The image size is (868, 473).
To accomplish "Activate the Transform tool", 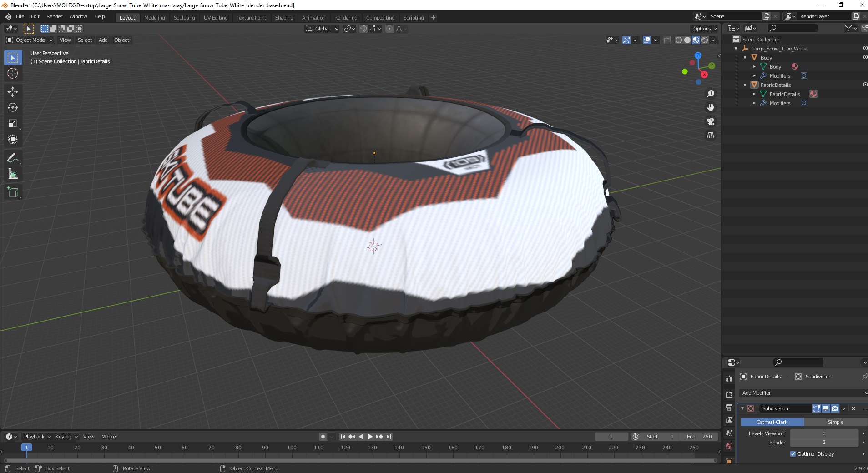I will pyautogui.click(x=13, y=139).
